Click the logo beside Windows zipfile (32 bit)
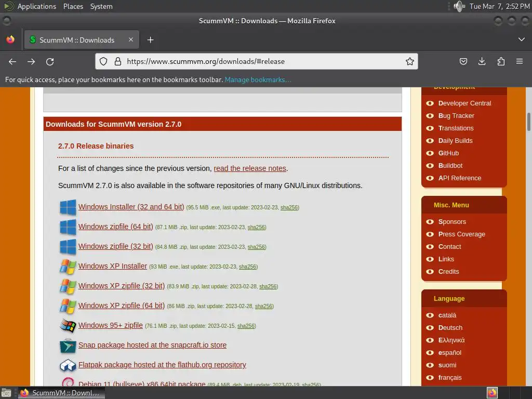Screen dimensions: 532x399 68,246
